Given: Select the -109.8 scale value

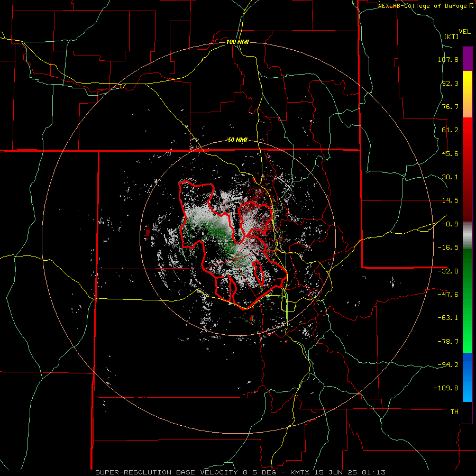Looking at the screenshot, I should tap(446, 388).
